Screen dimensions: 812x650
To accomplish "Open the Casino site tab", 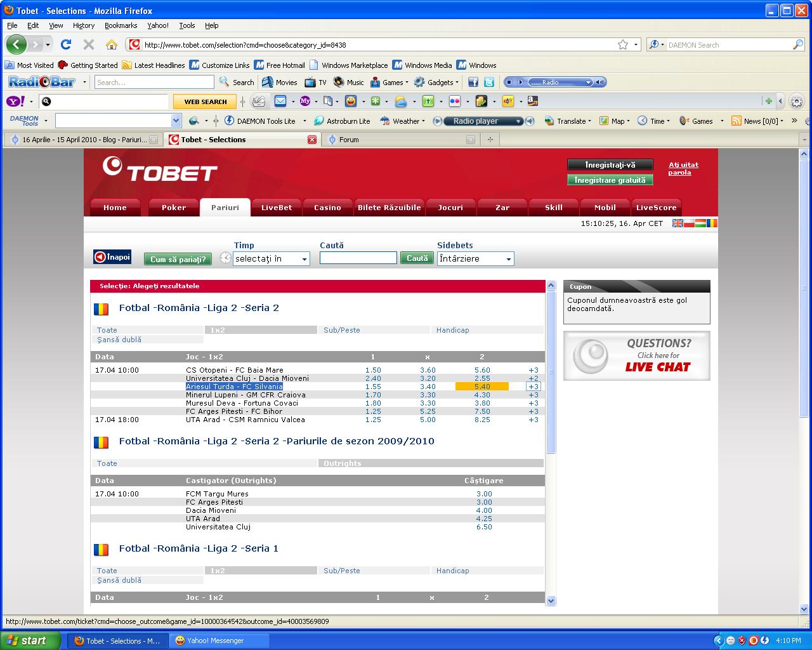I will (328, 208).
